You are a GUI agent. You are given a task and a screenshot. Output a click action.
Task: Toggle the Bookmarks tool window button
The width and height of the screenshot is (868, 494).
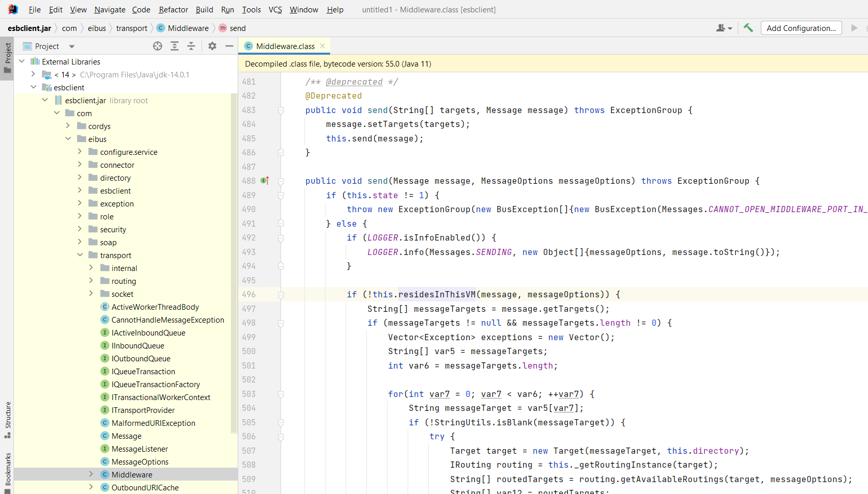(x=7, y=472)
